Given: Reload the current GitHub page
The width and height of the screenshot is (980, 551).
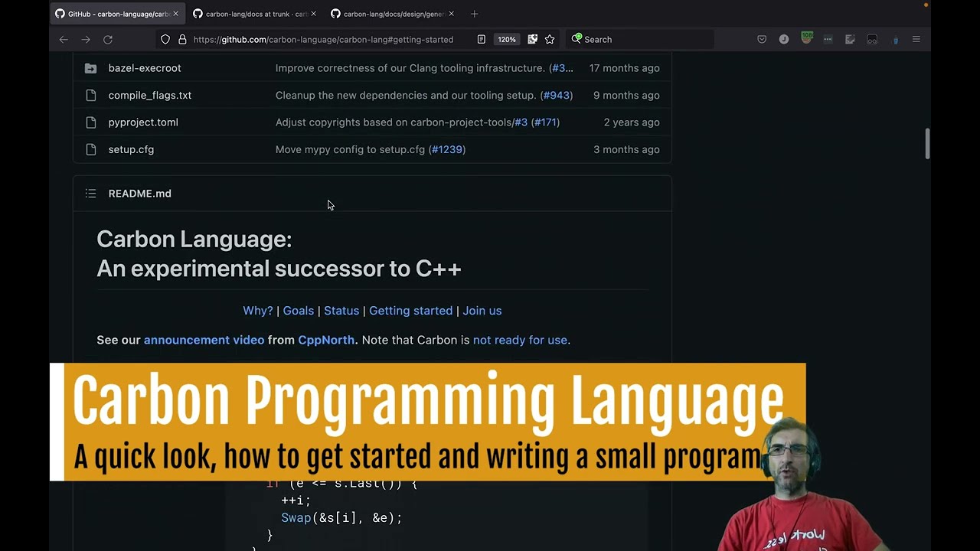Looking at the screenshot, I should click(108, 39).
